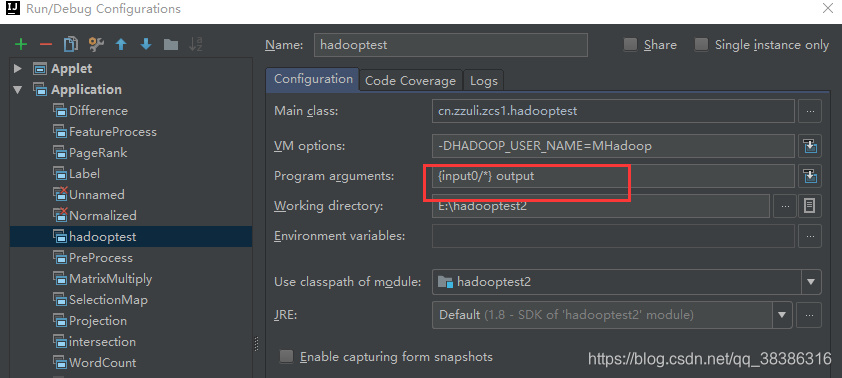842x378 pixels.
Task: Collapse the Application tree node
Action: click(18, 90)
